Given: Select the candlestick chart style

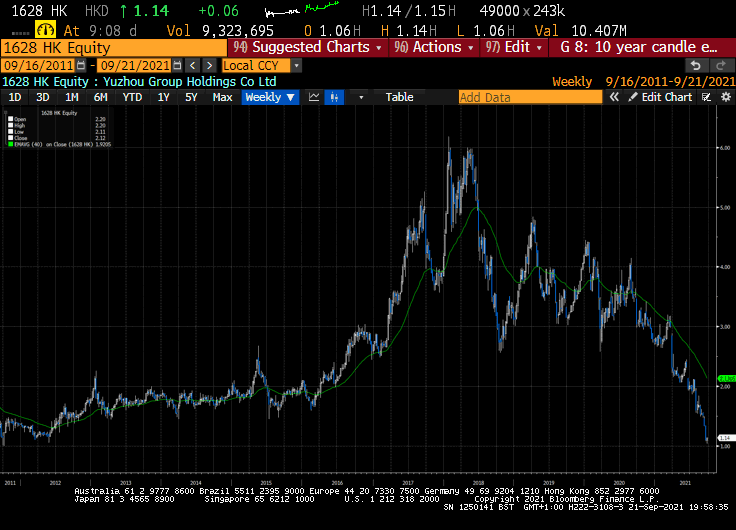Looking at the screenshot, I should click(x=334, y=97).
